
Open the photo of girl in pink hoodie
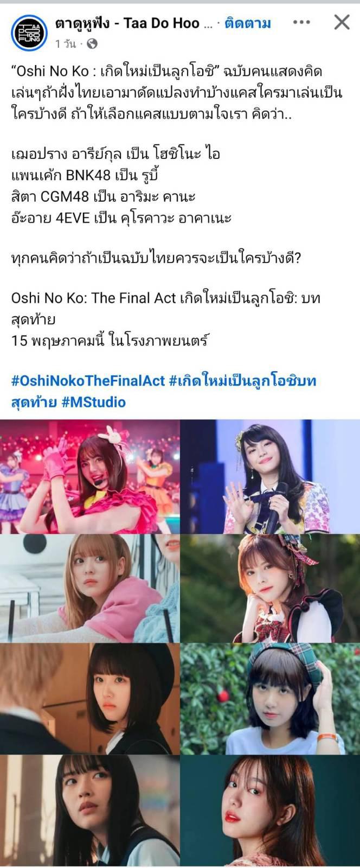[89, 589]
